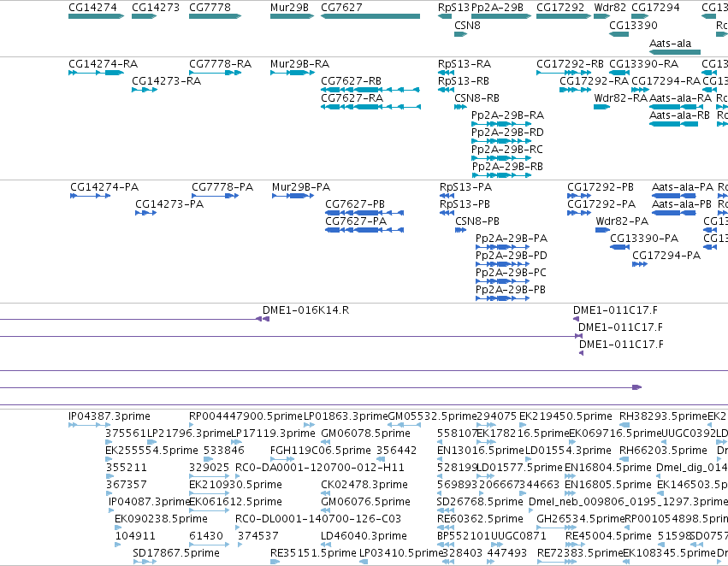Click the Wdr82-RA transcript label

tap(621, 98)
